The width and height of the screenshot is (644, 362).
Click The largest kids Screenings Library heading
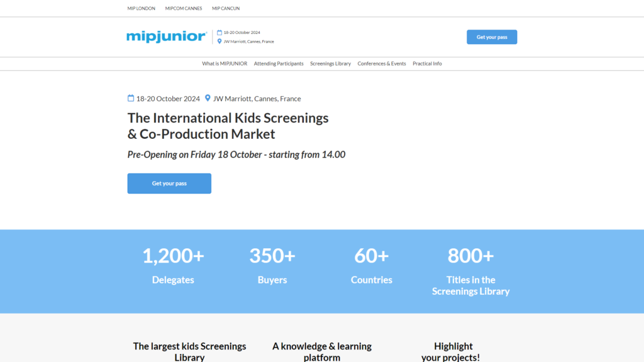[189, 351]
